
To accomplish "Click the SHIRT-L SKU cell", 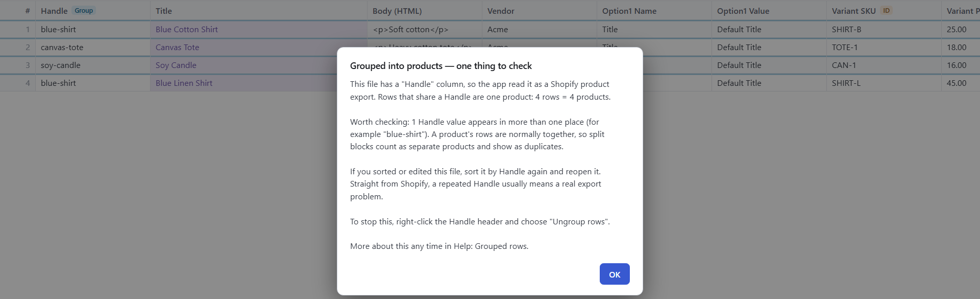I will [884, 83].
